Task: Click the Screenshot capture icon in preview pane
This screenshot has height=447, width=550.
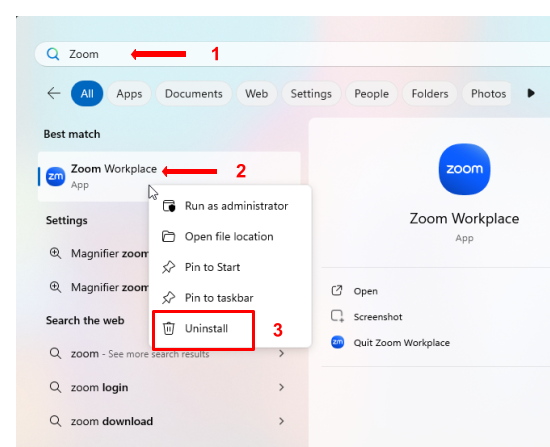Action: click(x=337, y=316)
